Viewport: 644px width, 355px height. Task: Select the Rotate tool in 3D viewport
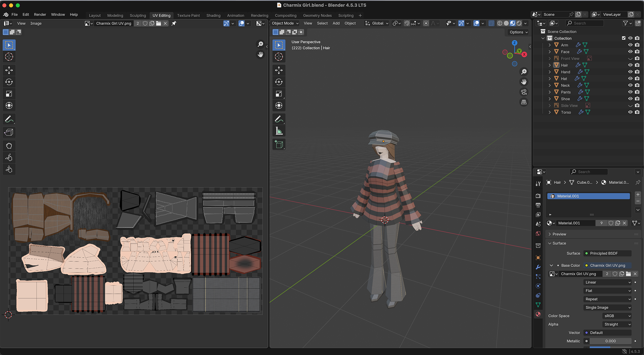(x=279, y=82)
